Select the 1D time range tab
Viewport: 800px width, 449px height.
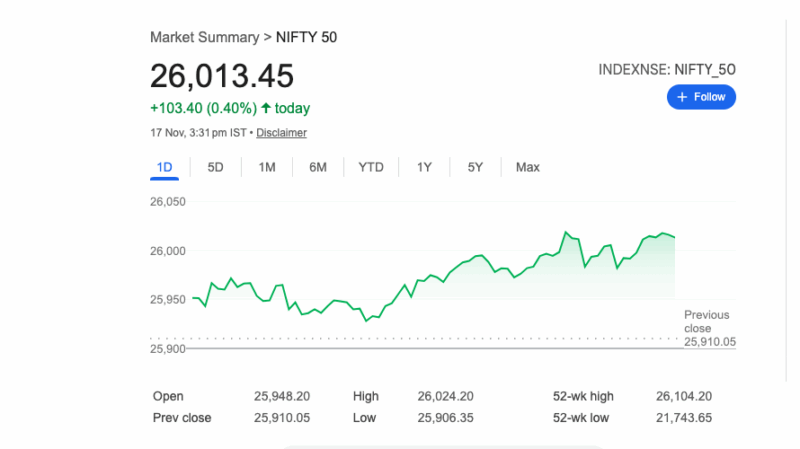164,167
